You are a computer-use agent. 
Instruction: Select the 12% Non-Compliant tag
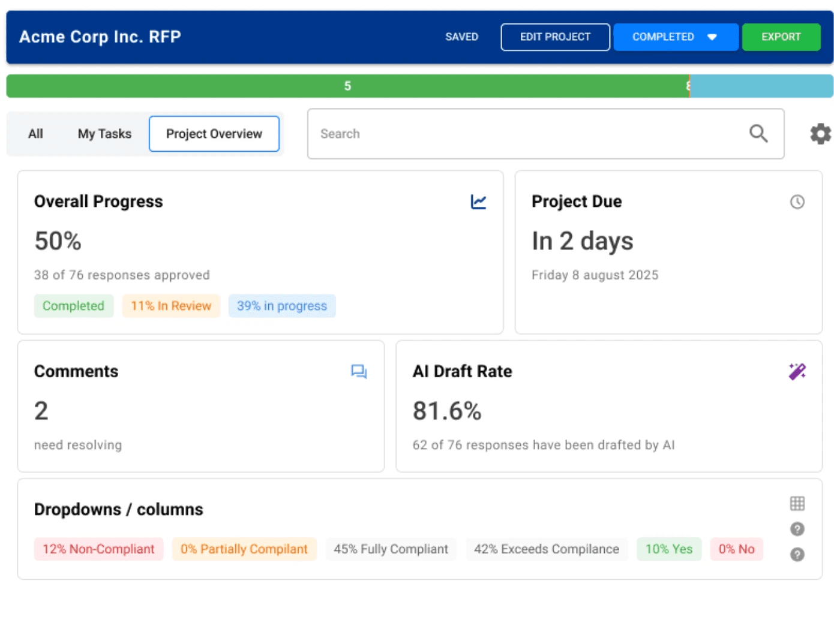[x=98, y=549]
